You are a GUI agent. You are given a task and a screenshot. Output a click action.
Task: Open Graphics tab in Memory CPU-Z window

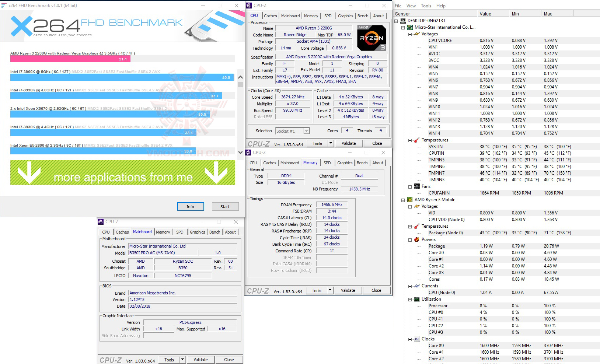click(x=345, y=163)
